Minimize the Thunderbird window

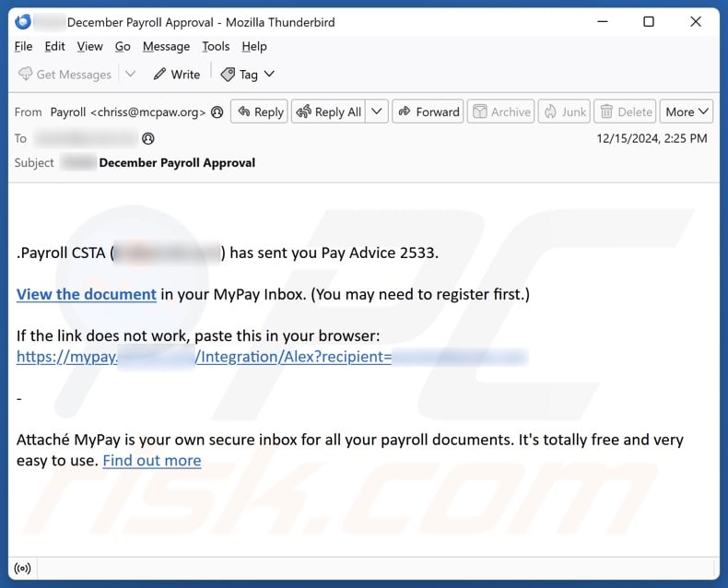(603, 21)
